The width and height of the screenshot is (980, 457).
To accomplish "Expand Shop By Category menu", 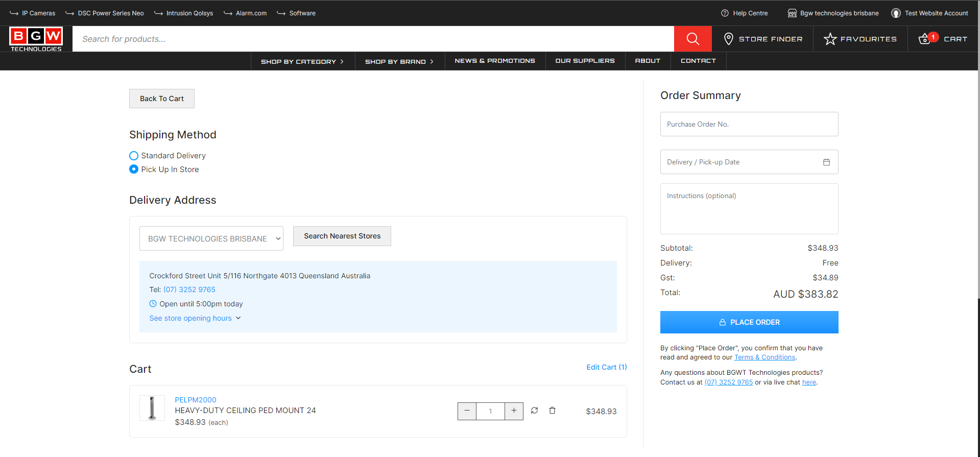I will [x=303, y=61].
